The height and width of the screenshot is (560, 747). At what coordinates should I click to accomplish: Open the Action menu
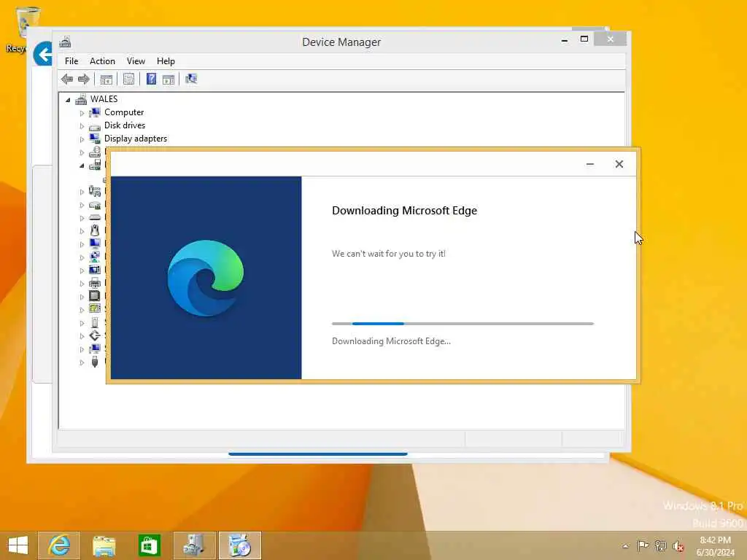pos(102,61)
